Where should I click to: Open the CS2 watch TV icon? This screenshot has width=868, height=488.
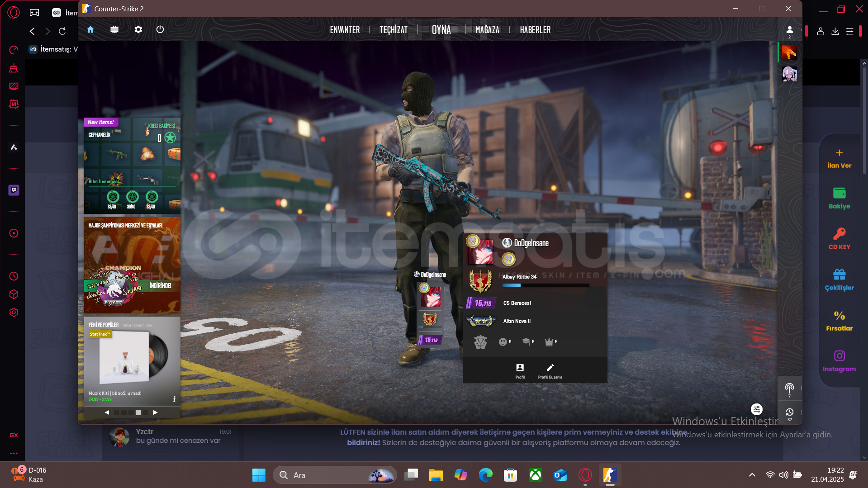point(114,29)
